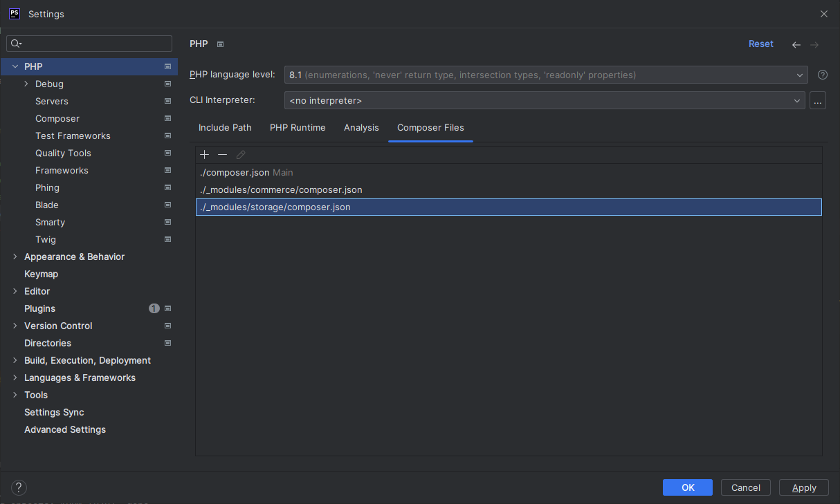This screenshot has height=504, width=840.
Task: Click the Reset link
Action: [x=760, y=44]
